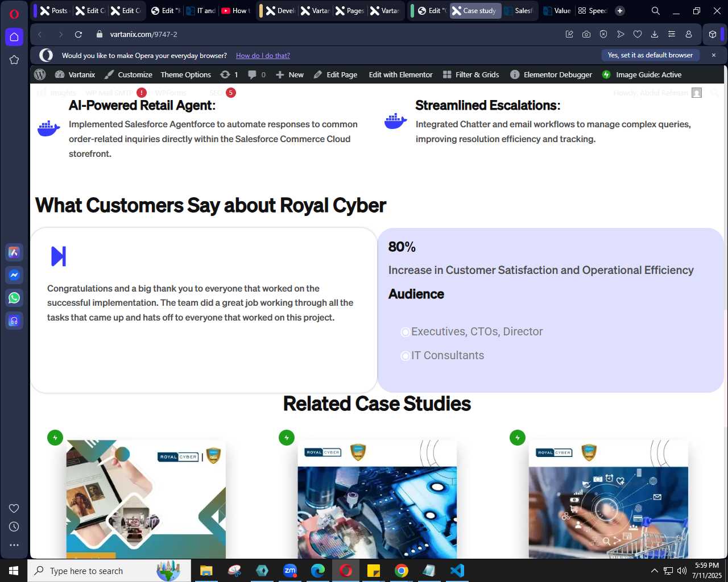Screen dimensions: 728x582
Task: Open Customize in the admin bar
Action: click(x=129, y=74)
